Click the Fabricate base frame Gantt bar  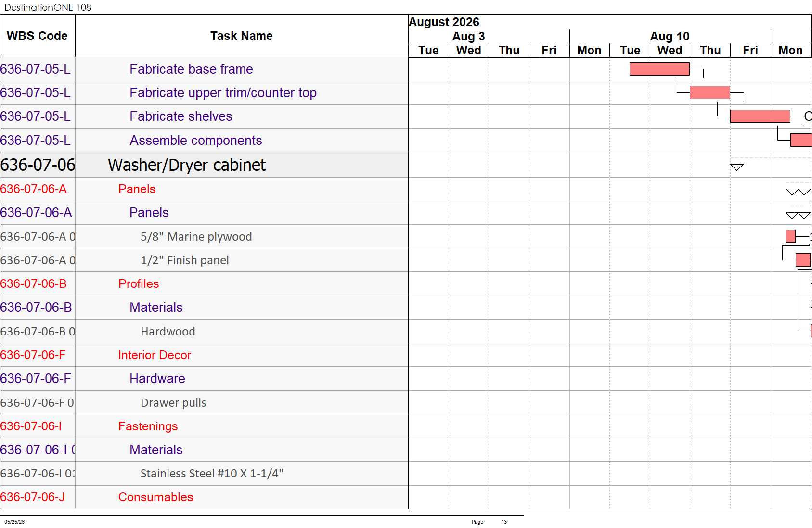(659, 69)
